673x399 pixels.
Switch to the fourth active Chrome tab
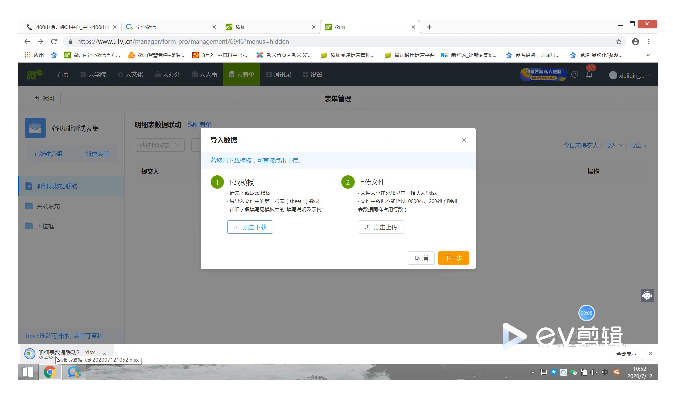tap(370, 27)
